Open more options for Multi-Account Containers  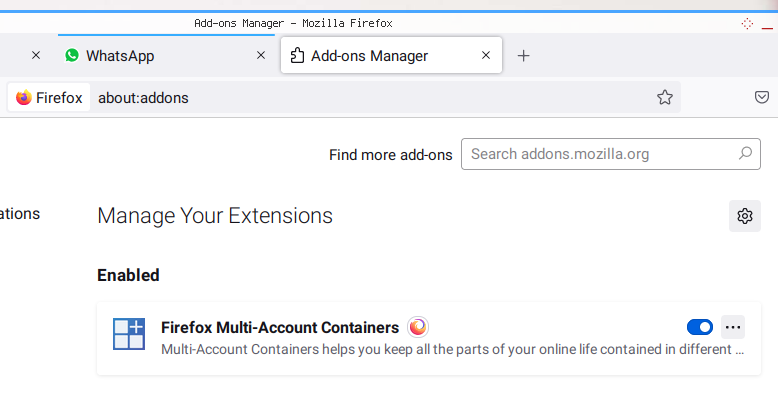733,327
